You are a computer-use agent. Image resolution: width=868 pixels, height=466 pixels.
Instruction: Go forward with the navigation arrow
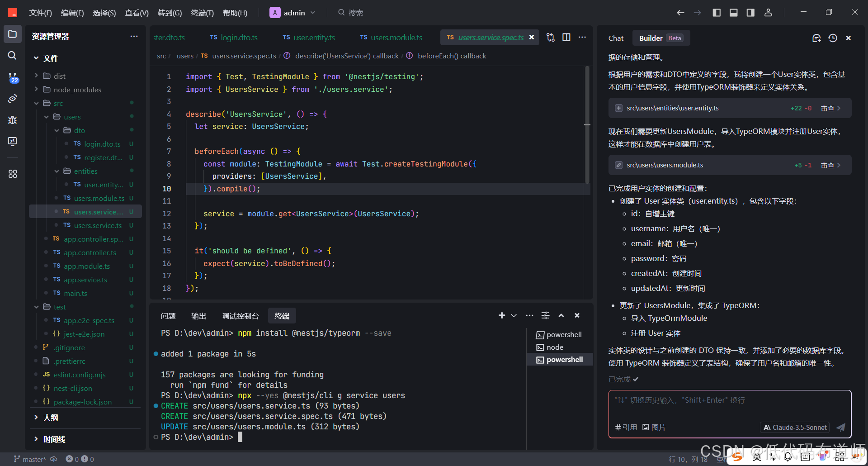click(x=698, y=13)
